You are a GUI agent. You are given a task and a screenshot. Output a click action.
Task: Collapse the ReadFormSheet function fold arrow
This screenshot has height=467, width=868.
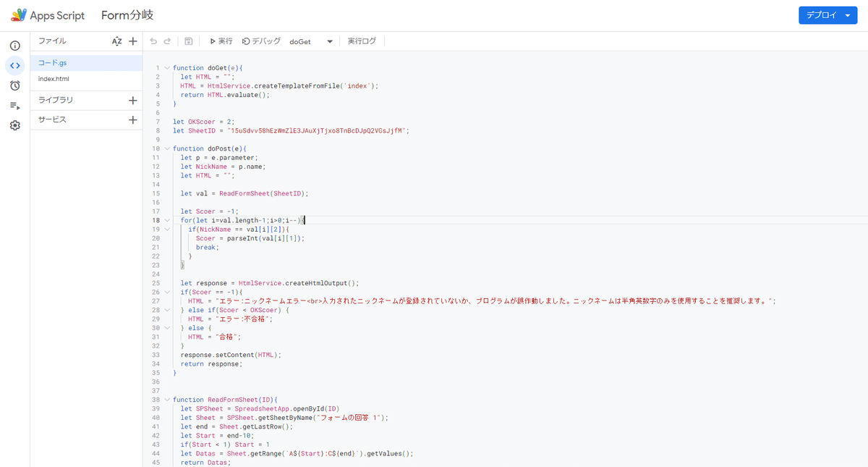(167, 399)
